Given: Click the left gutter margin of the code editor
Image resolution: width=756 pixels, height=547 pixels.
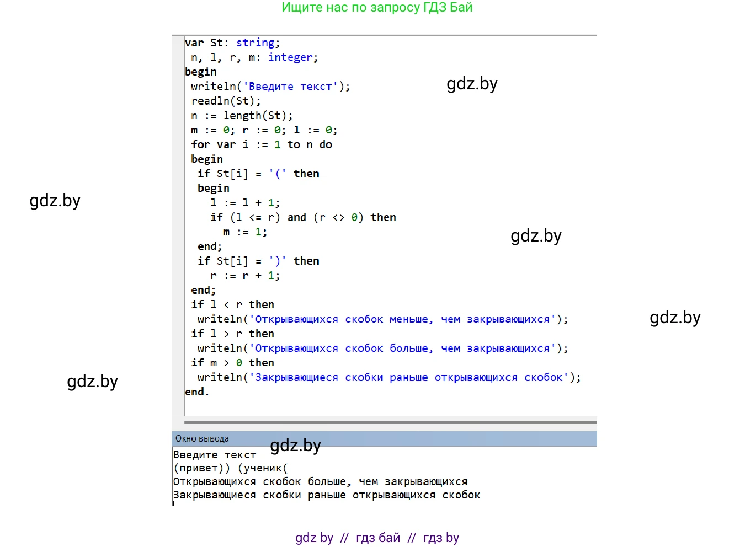Looking at the screenshot, I should pyautogui.click(x=178, y=221).
